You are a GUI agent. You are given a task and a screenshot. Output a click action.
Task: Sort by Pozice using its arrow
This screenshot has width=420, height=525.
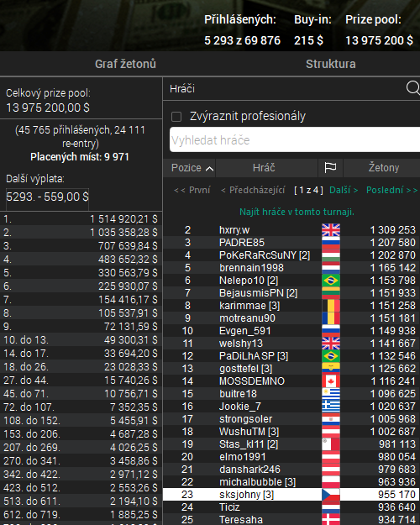point(210,168)
